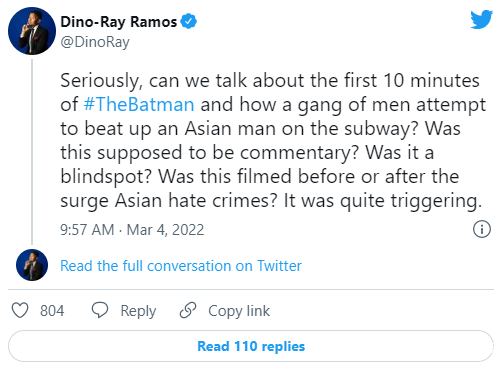
Task: Click the Dino-Ray Ramos display name
Action: [x=119, y=22]
